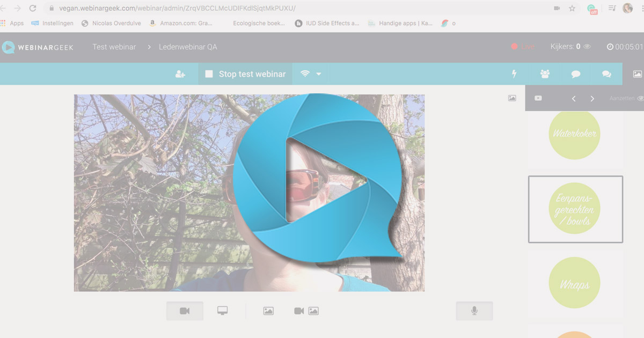Open the Nicolas Overdulve bookmark

(111, 23)
